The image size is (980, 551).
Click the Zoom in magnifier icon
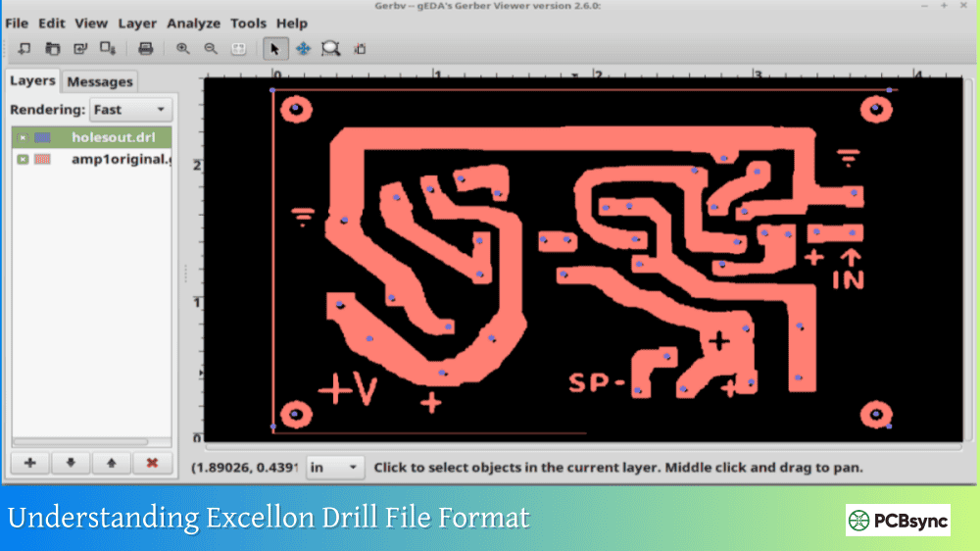point(182,48)
